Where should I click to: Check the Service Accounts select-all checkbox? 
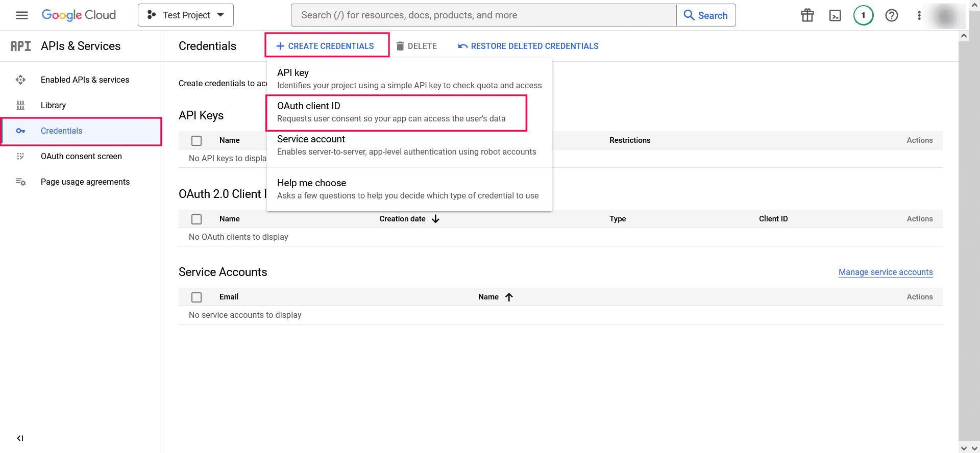point(197,297)
